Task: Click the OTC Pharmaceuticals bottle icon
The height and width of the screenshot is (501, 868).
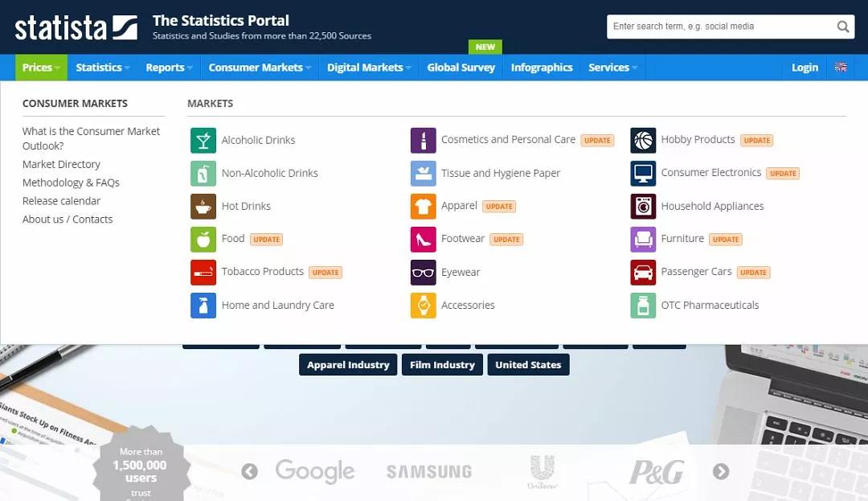Action: tap(643, 306)
